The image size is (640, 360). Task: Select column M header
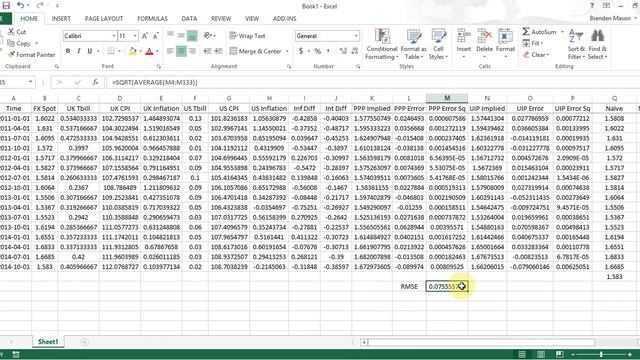point(447,98)
